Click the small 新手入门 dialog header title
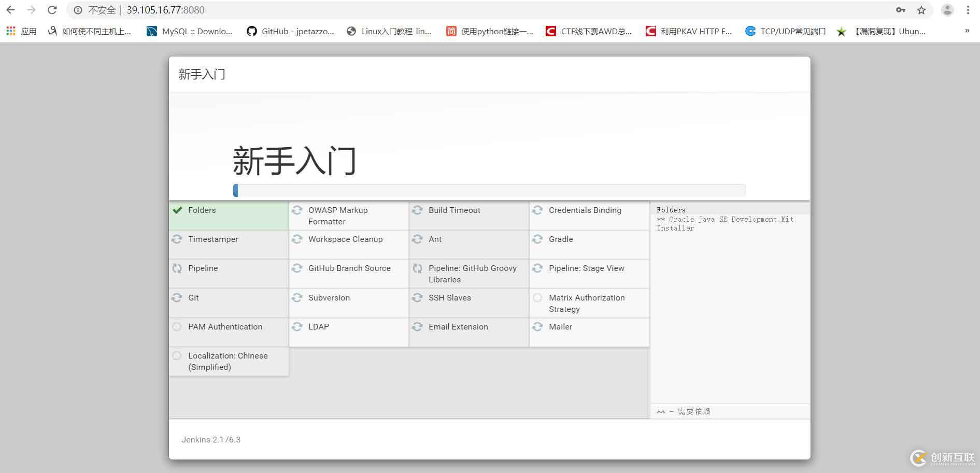 click(x=202, y=74)
